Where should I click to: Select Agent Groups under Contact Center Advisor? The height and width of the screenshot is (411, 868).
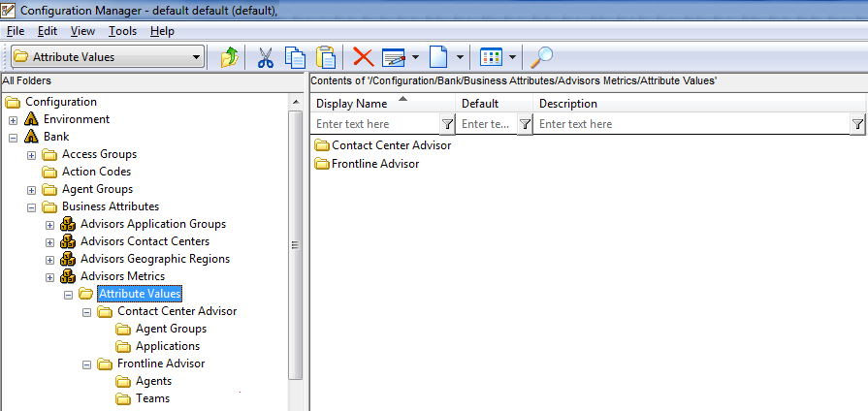[x=171, y=329]
